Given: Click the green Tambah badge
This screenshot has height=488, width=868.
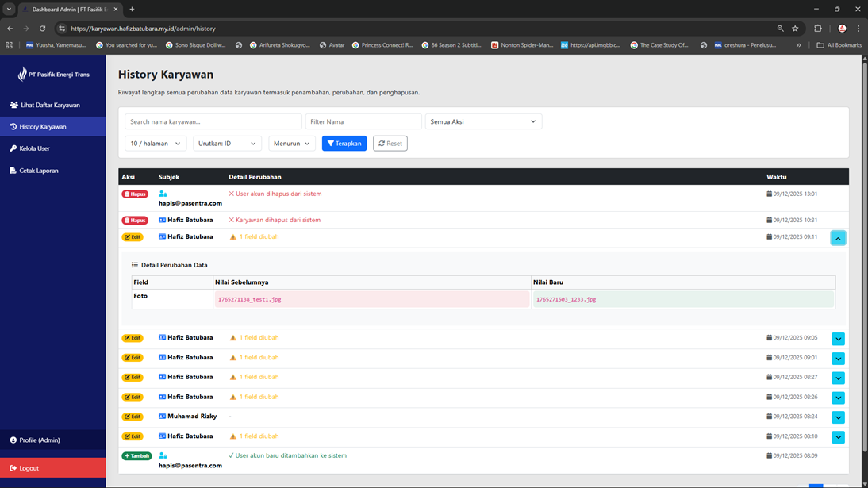Looking at the screenshot, I should click(x=136, y=456).
